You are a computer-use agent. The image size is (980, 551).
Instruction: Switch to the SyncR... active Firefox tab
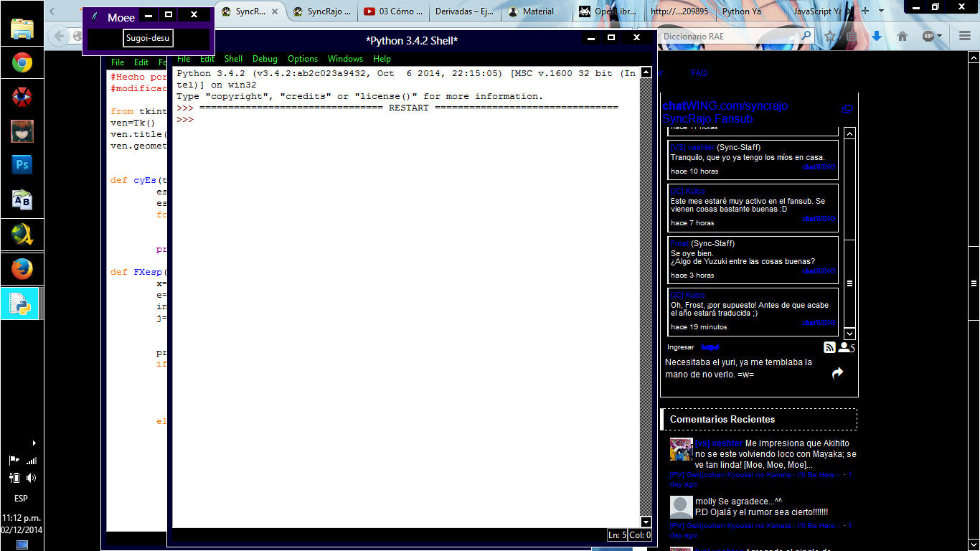click(x=250, y=11)
